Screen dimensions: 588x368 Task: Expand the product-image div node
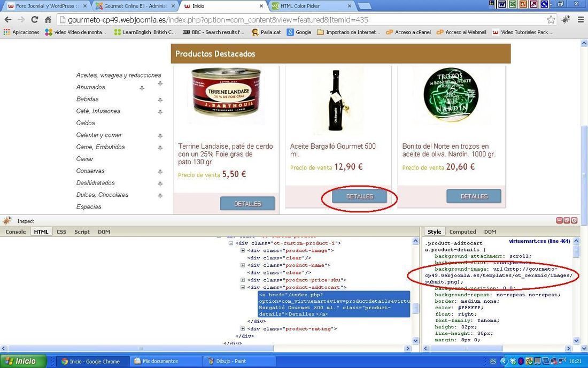pos(243,250)
